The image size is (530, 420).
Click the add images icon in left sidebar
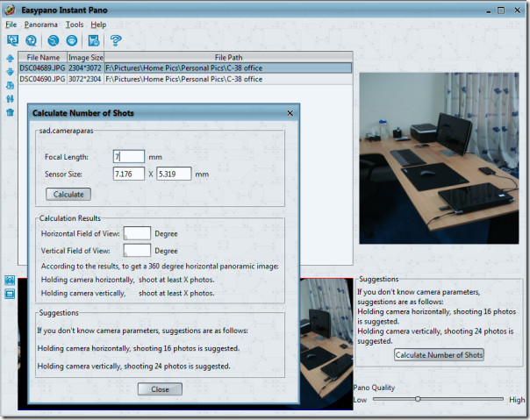click(11, 85)
